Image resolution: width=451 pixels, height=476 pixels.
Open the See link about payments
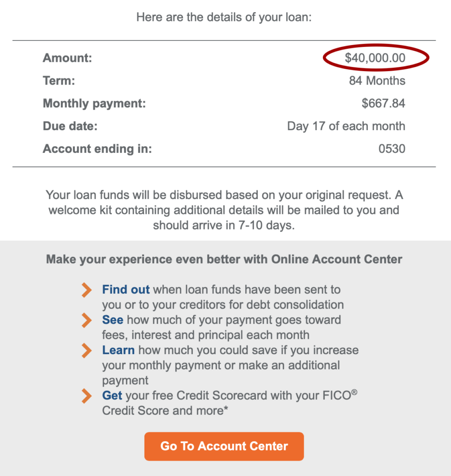[112, 320]
